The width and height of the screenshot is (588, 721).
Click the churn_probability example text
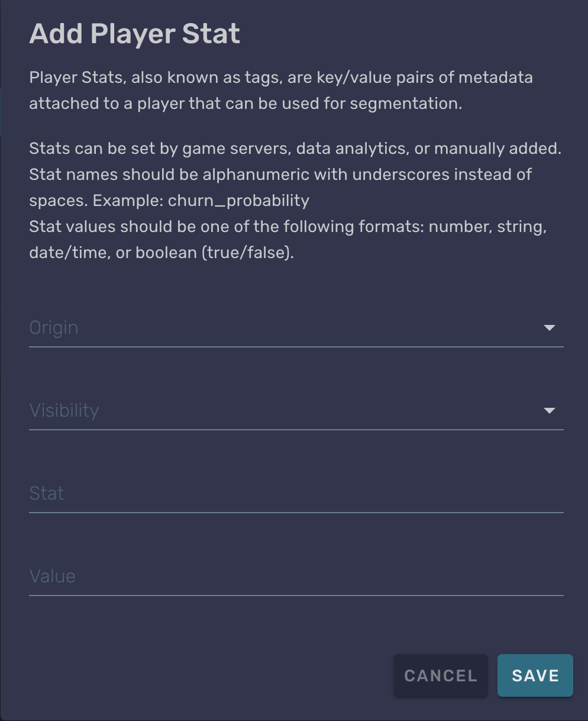point(238,201)
